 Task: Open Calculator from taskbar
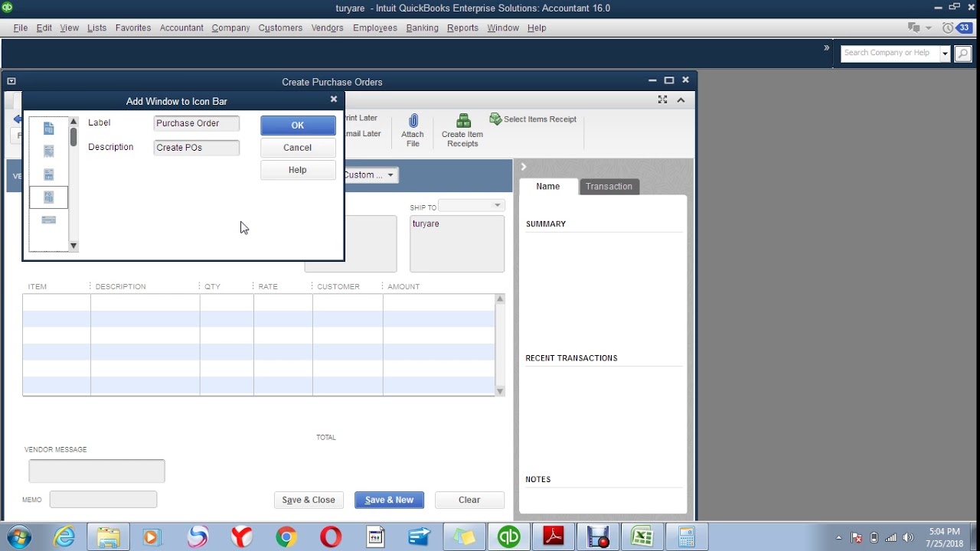(686, 537)
